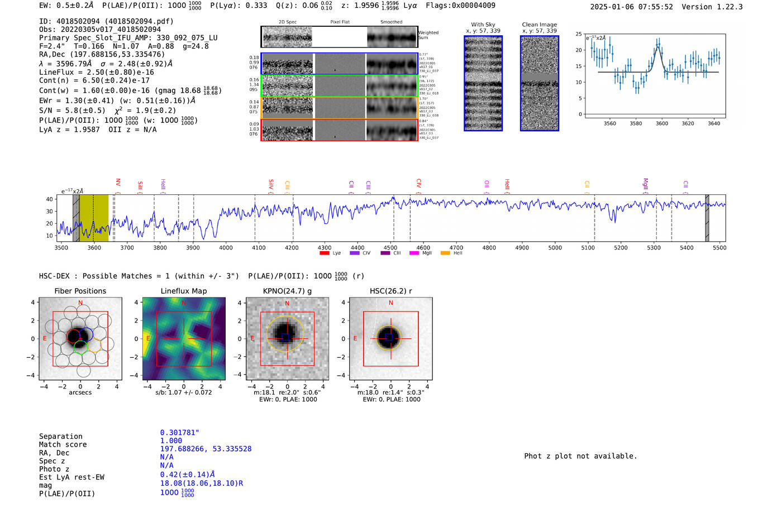Screen dimensions: 782x532
Task: Click the yellow highlighted region in spectrum
Action: pyautogui.click(x=94, y=218)
